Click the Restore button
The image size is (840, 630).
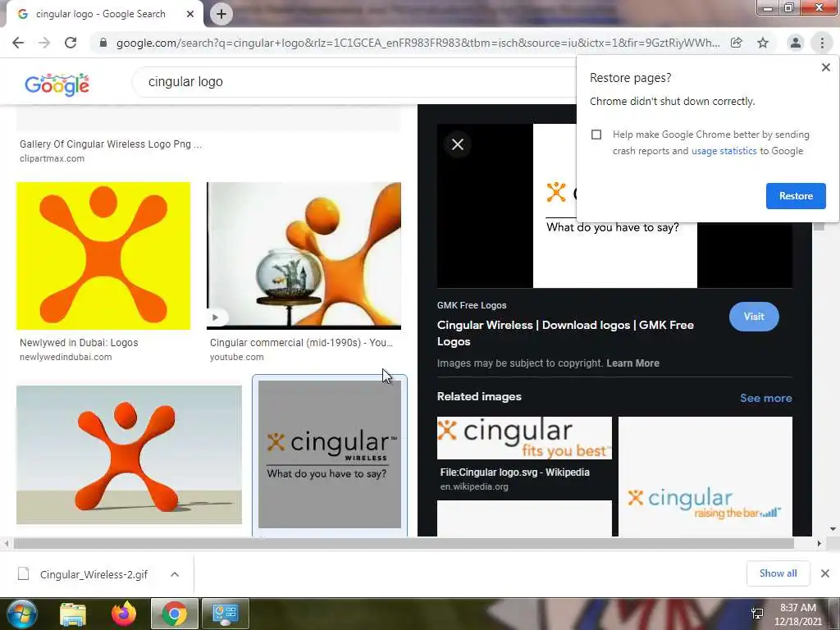pos(796,196)
